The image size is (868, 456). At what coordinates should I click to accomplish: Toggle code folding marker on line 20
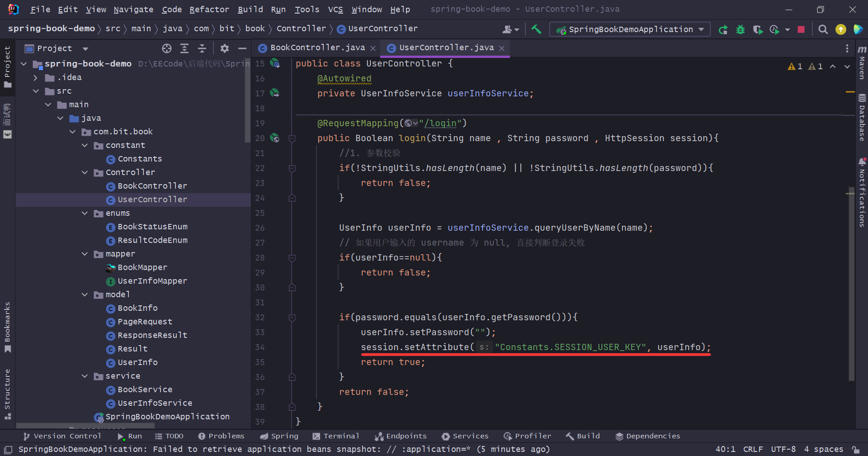(x=292, y=138)
